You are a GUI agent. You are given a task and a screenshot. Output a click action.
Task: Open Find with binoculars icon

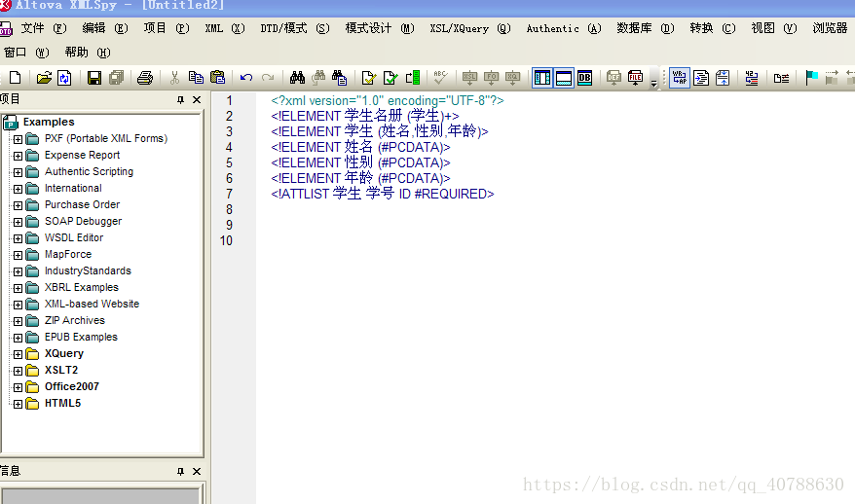coord(297,78)
